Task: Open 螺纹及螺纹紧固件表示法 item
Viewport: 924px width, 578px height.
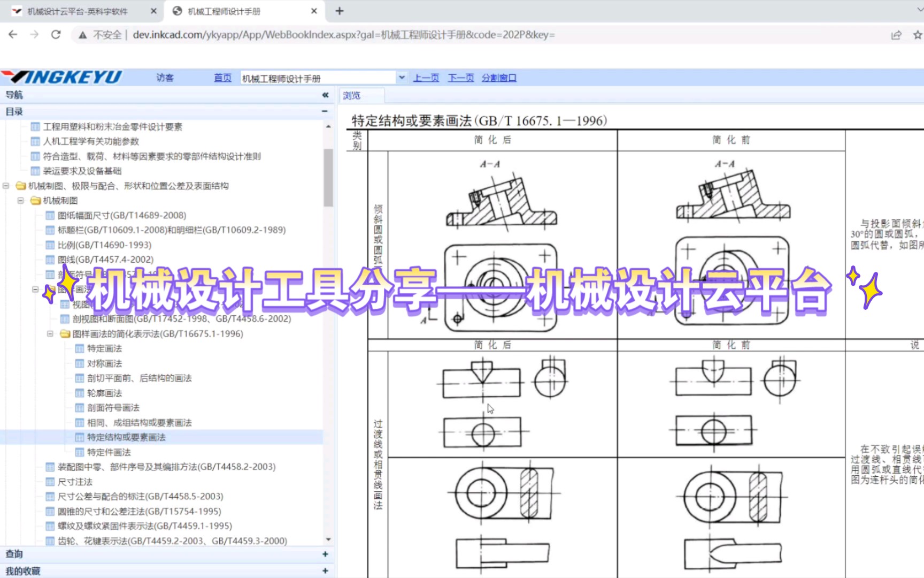Action: 145,526
